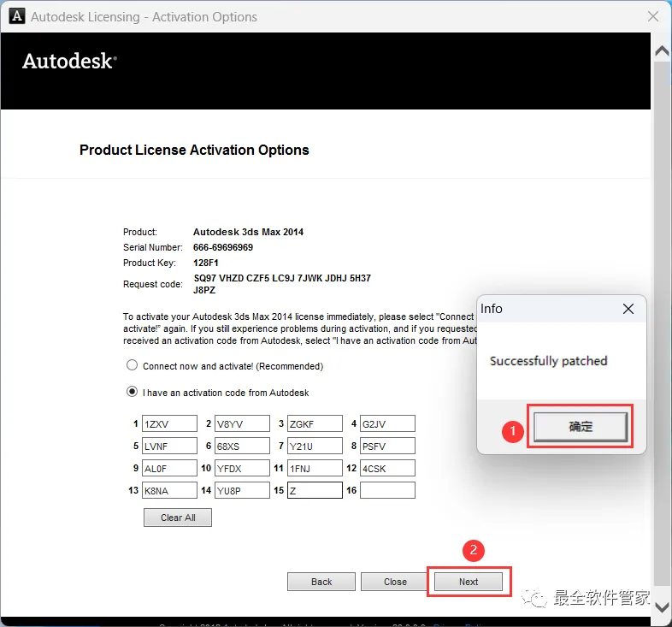Click activation field 3 containing ZGKF

[x=315, y=423]
